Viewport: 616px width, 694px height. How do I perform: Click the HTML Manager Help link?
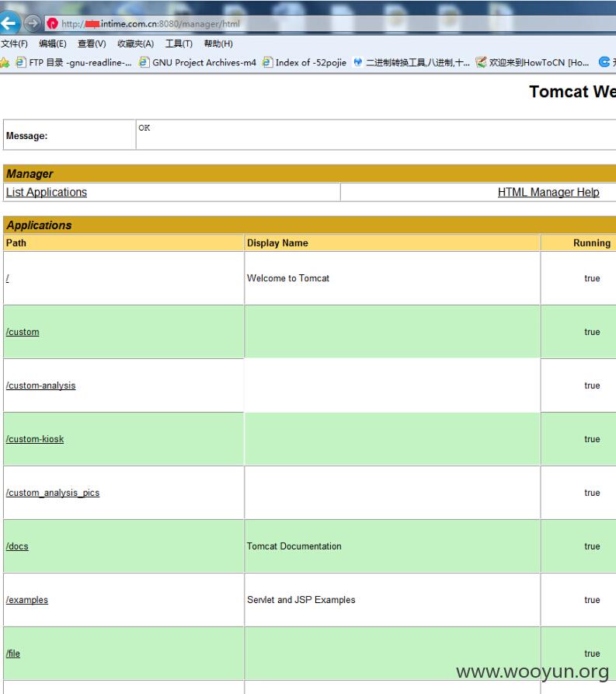pyautogui.click(x=548, y=192)
